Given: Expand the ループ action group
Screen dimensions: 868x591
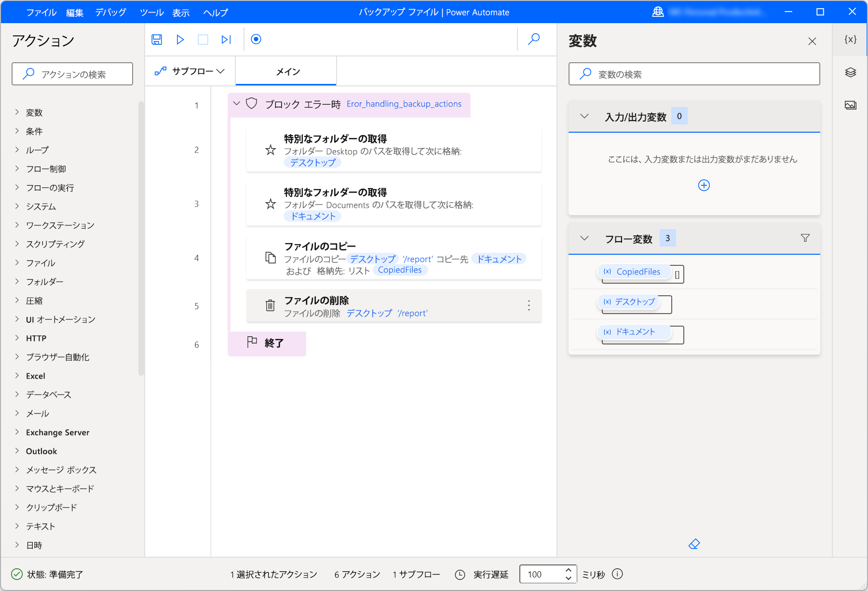Looking at the screenshot, I should click(17, 150).
